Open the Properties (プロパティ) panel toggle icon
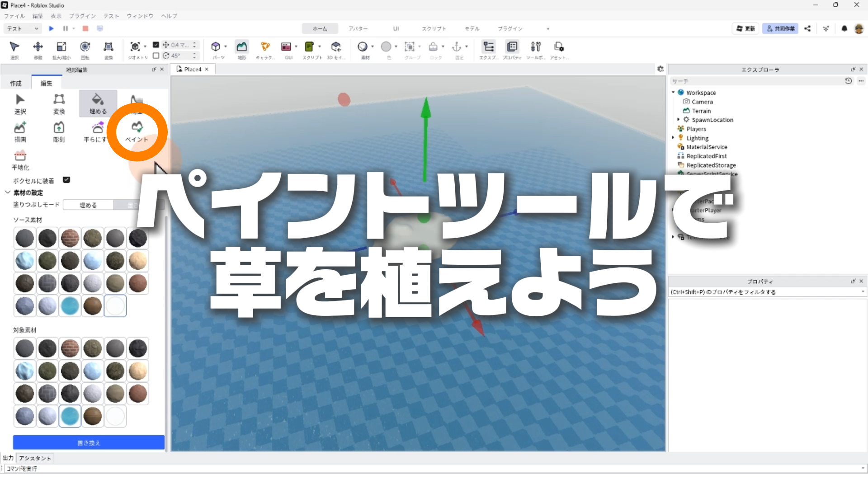Screen dimensions: 868x488 coord(512,47)
